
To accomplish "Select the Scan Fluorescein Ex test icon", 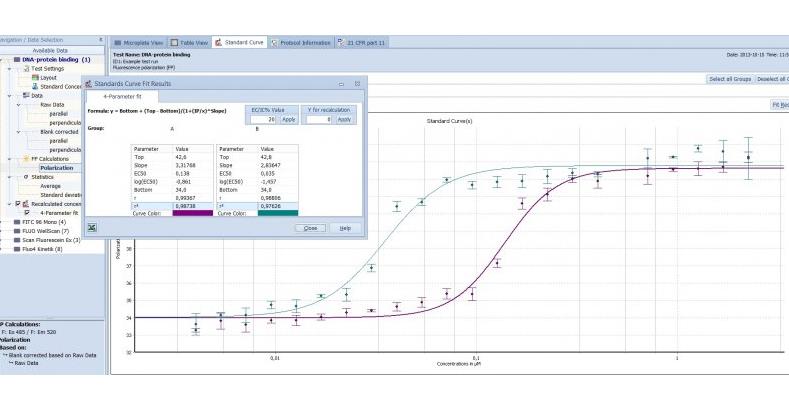I will (x=17, y=240).
